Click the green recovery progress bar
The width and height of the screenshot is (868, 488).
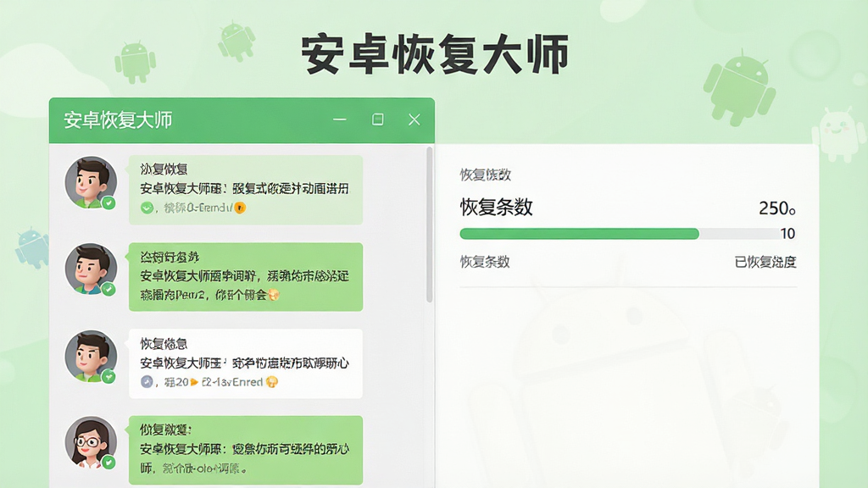coord(579,234)
